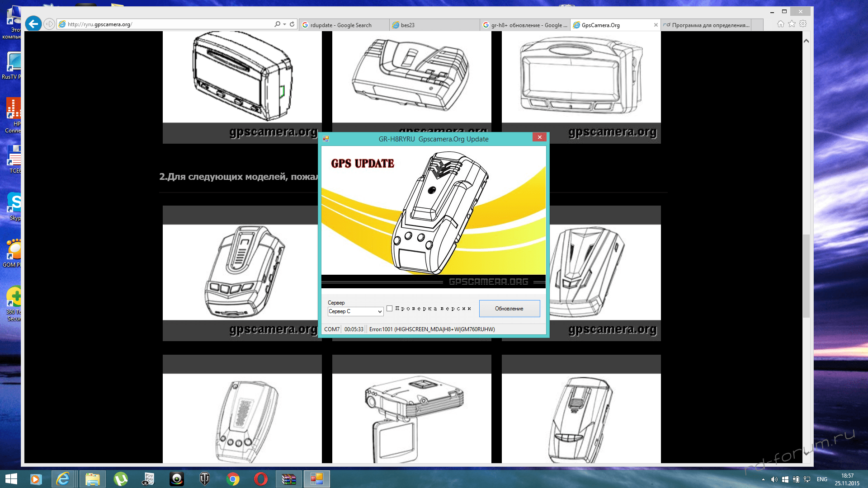
Task: Open Internet Explorer from the taskbar
Action: [x=63, y=479]
